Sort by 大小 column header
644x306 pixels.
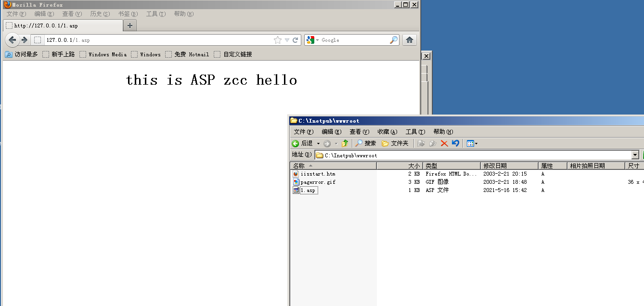click(399, 166)
